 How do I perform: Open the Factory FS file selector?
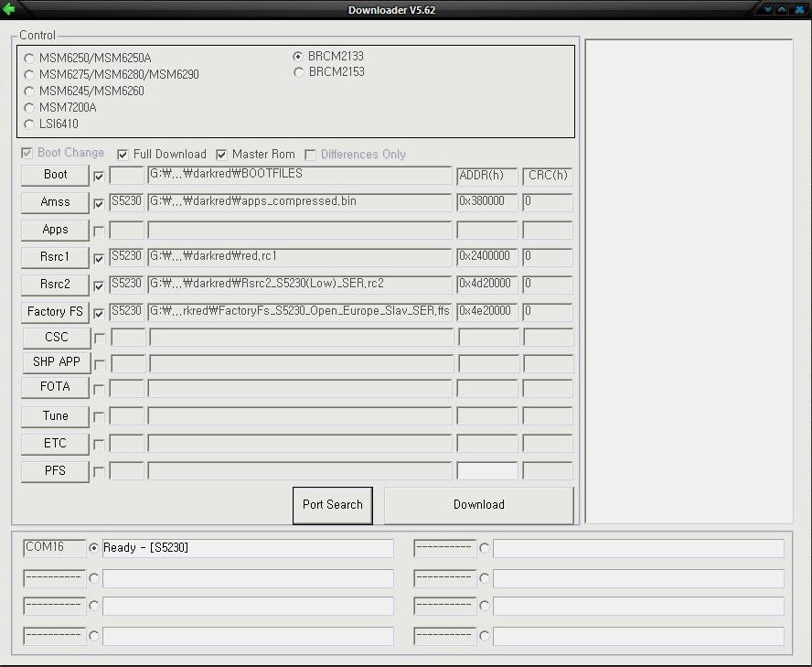[55, 312]
